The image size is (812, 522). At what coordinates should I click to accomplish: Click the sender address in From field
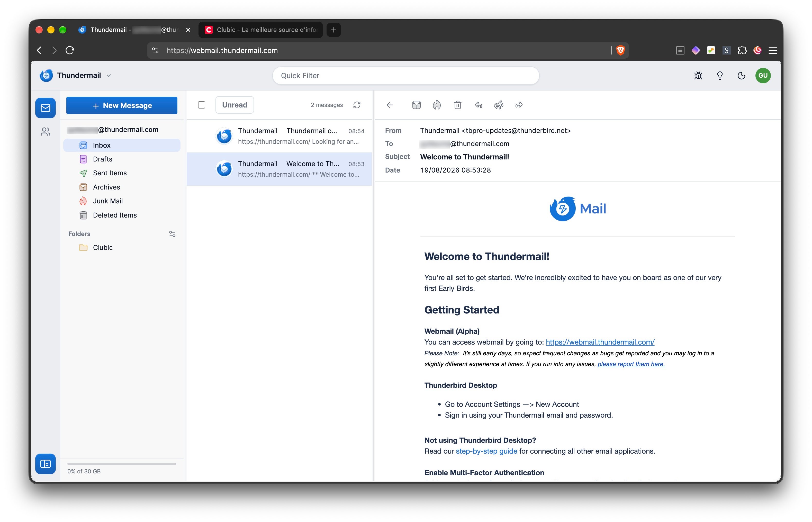[x=516, y=131]
